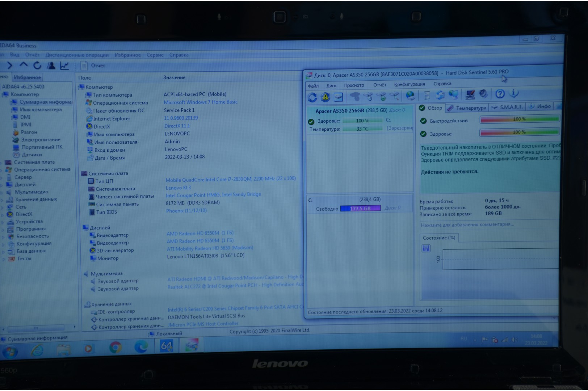The height and width of the screenshot is (391, 588).
Task: Click the Быстродействие 100% performance bar
Action: tap(519, 119)
